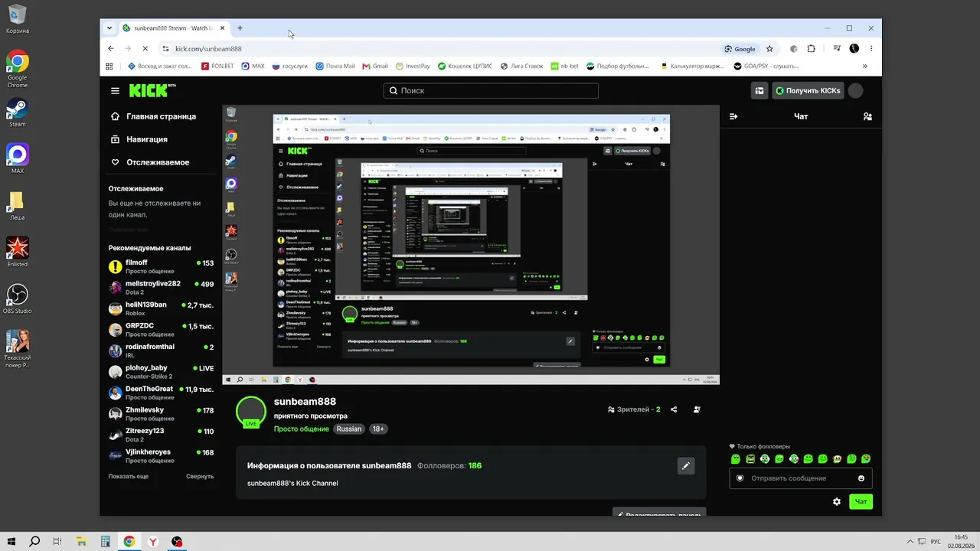Open the Лига Ставок bookmark
The image size is (980, 551).
pos(521,67)
